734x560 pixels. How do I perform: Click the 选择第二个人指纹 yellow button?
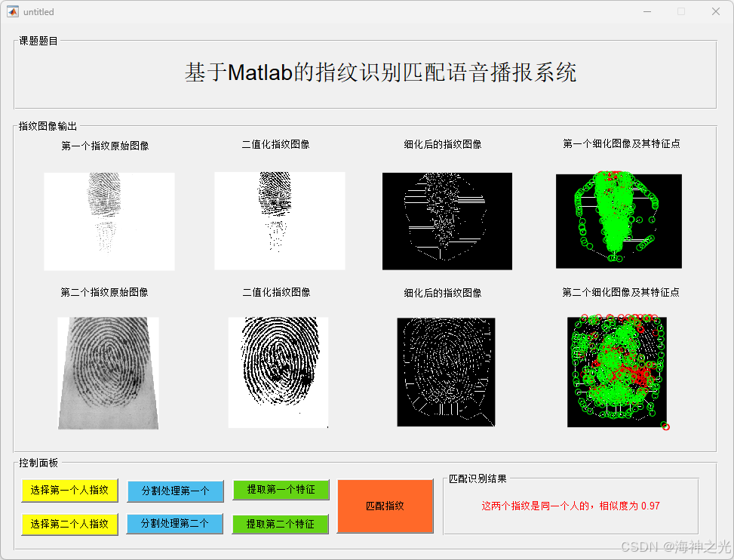pyautogui.click(x=69, y=524)
